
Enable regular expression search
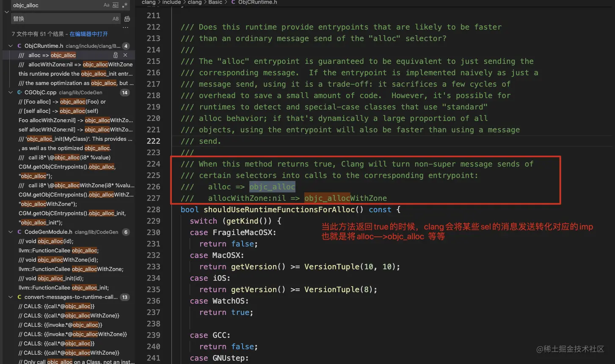125,5
